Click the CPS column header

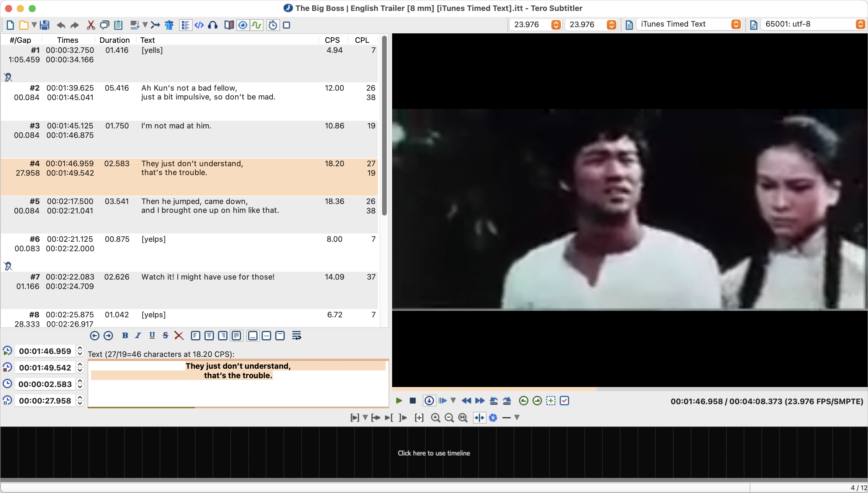(332, 40)
